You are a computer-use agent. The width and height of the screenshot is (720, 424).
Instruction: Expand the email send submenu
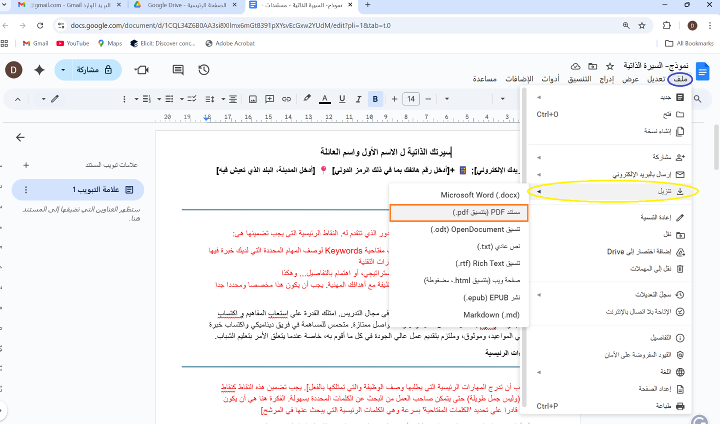click(611, 174)
